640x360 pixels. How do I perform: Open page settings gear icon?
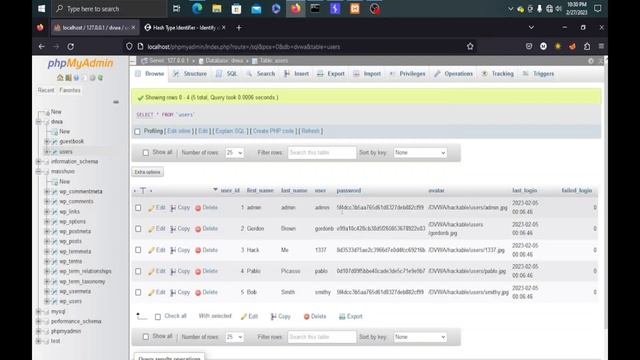point(591,61)
